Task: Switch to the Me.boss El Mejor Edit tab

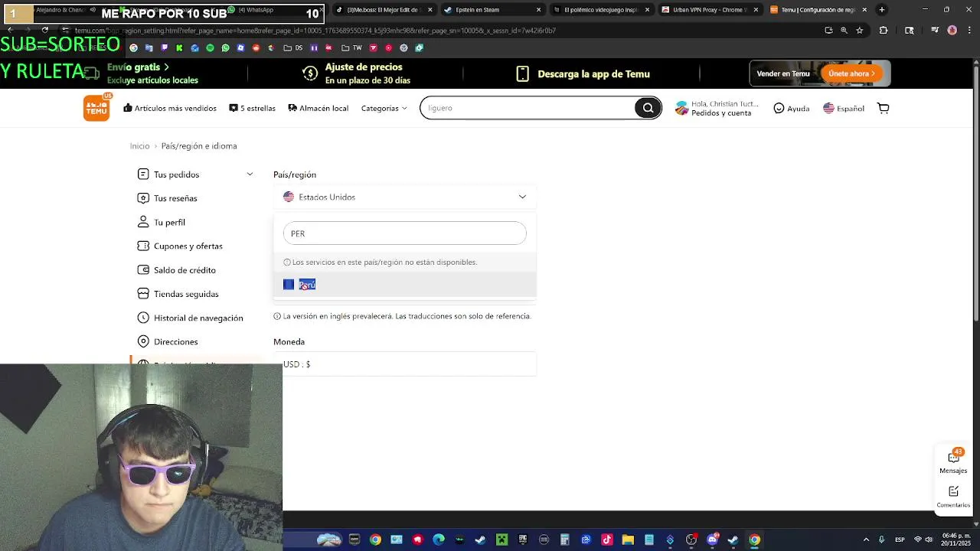Action: [x=384, y=10]
